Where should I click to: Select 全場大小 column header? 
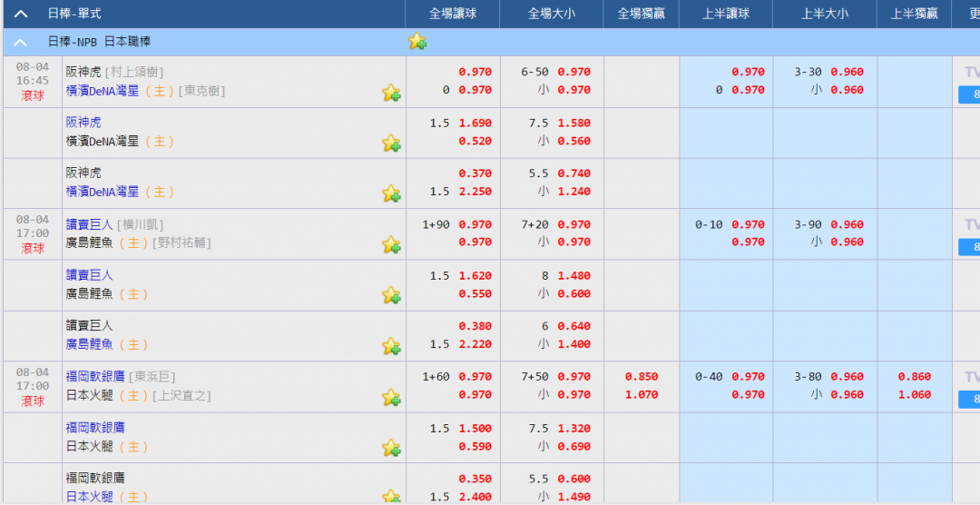552,14
